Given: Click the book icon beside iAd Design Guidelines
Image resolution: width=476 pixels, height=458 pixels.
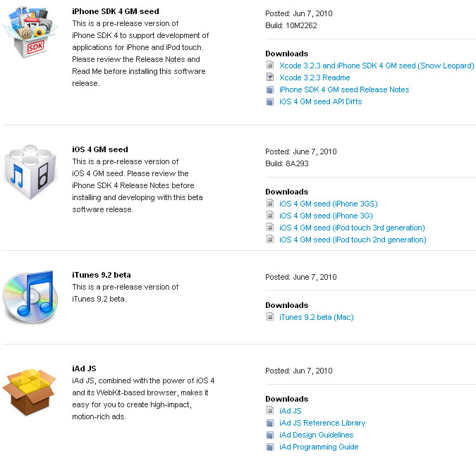Looking at the screenshot, I should (x=270, y=435).
